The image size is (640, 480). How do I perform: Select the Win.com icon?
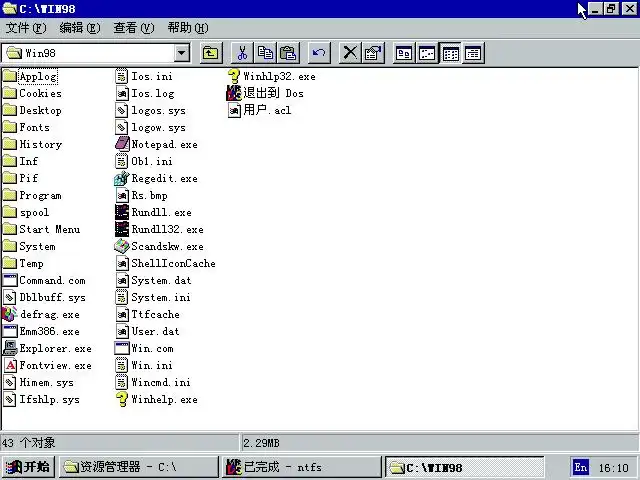122,349
